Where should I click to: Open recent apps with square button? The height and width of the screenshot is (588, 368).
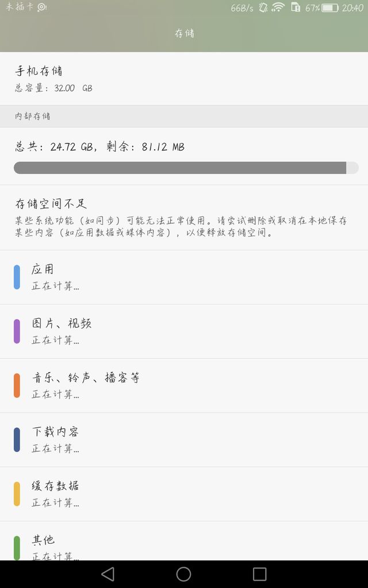pyautogui.click(x=260, y=574)
